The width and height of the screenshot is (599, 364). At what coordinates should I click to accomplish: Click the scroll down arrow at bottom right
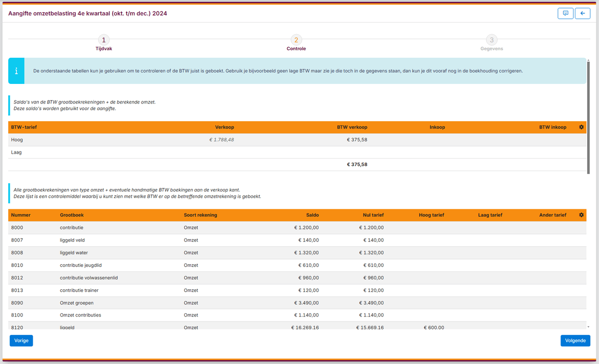pyautogui.click(x=588, y=327)
